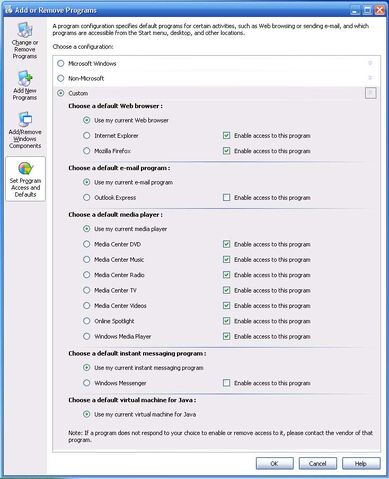Click the note about contacting the vendor

[220, 436]
